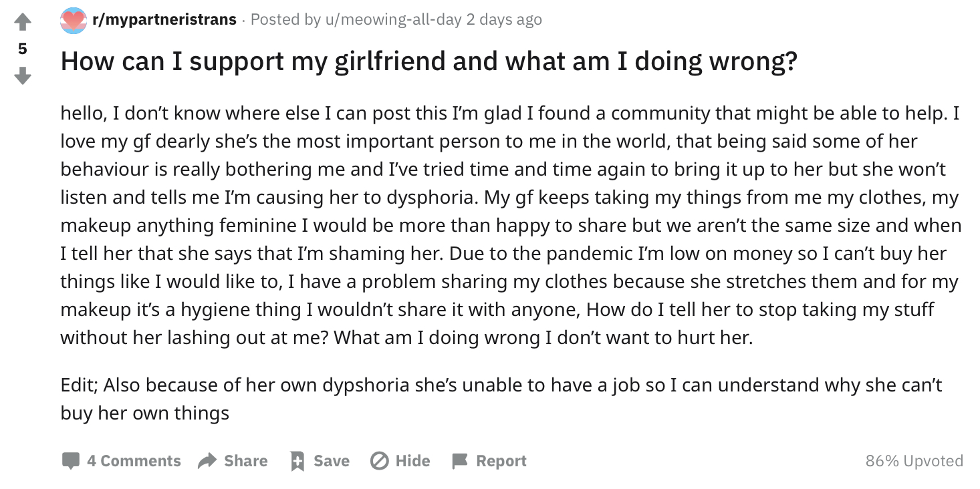This screenshot has width=980, height=489.
Task: Click the Save bookmark icon
Action: [297, 461]
